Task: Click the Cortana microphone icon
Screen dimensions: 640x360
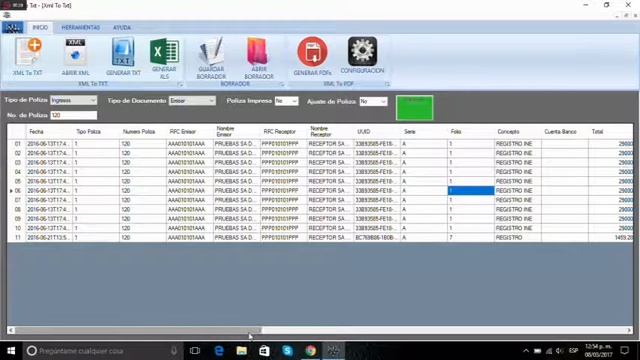Action: [174, 351]
